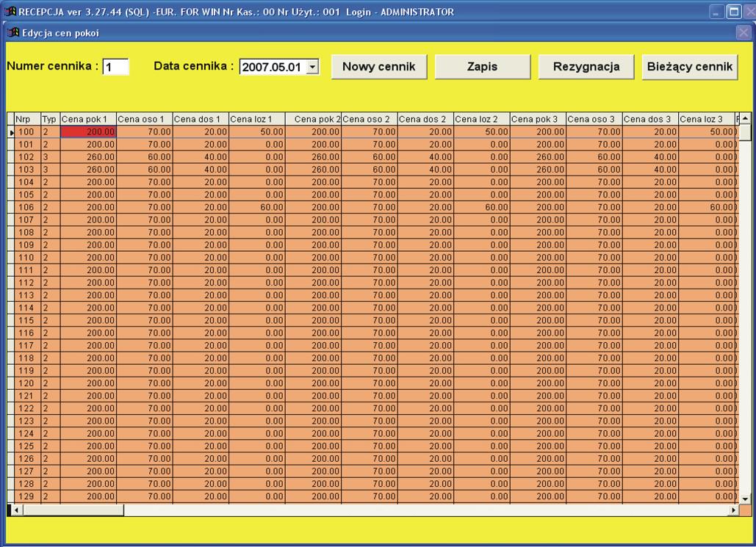The image size is (756, 547).
Task: Click the Typ cell for room 110
Action: pos(51,258)
